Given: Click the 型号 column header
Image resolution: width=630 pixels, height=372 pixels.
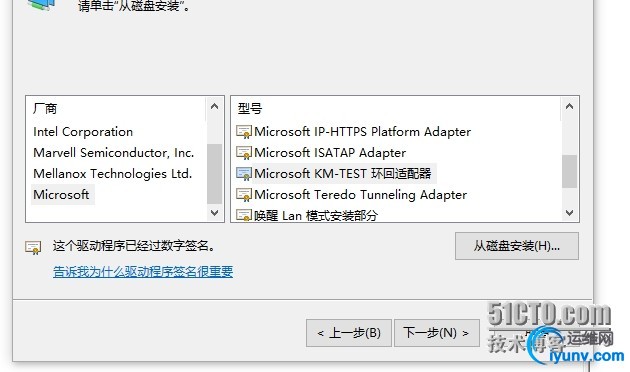Looking at the screenshot, I should click(250, 108).
